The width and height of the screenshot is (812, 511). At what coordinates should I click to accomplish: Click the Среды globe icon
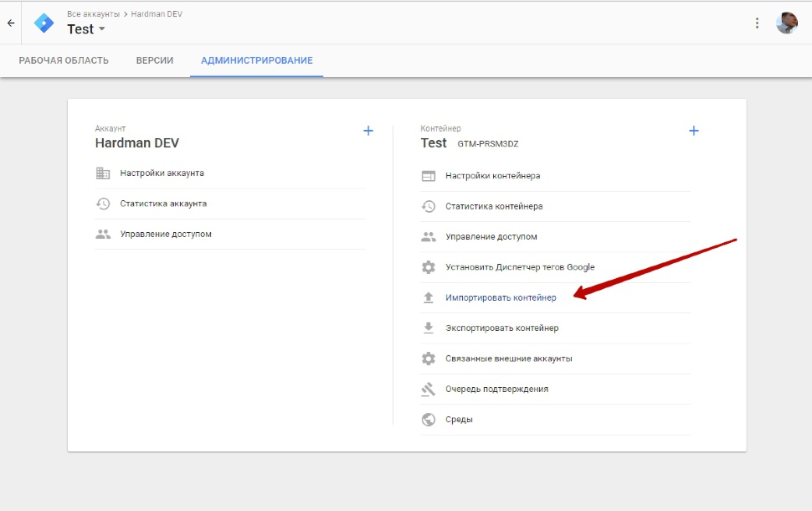click(429, 420)
